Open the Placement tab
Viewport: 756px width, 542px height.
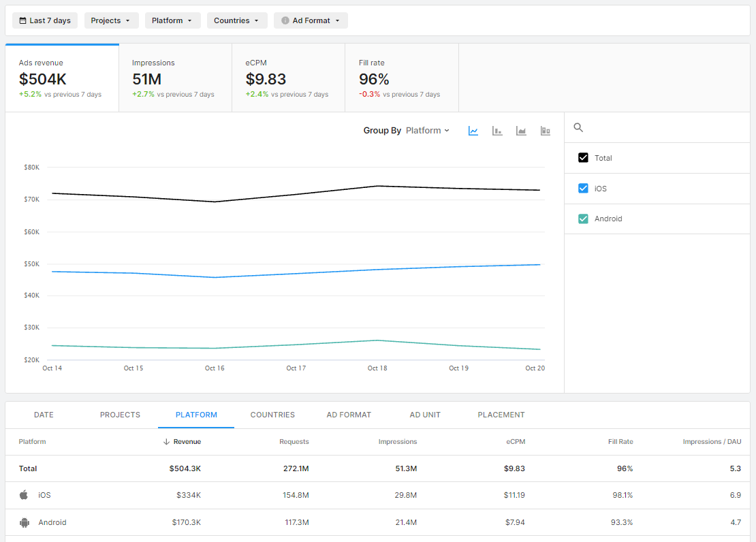point(501,415)
